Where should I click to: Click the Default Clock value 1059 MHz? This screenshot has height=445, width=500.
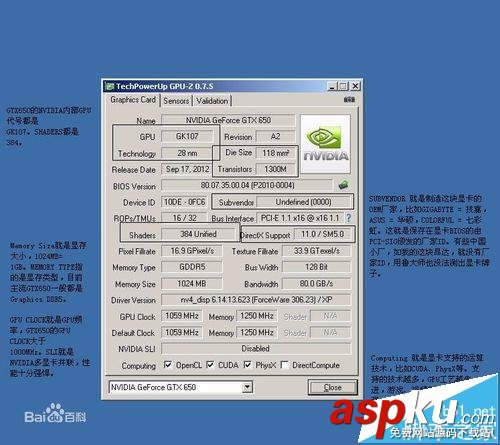coord(182,332)
